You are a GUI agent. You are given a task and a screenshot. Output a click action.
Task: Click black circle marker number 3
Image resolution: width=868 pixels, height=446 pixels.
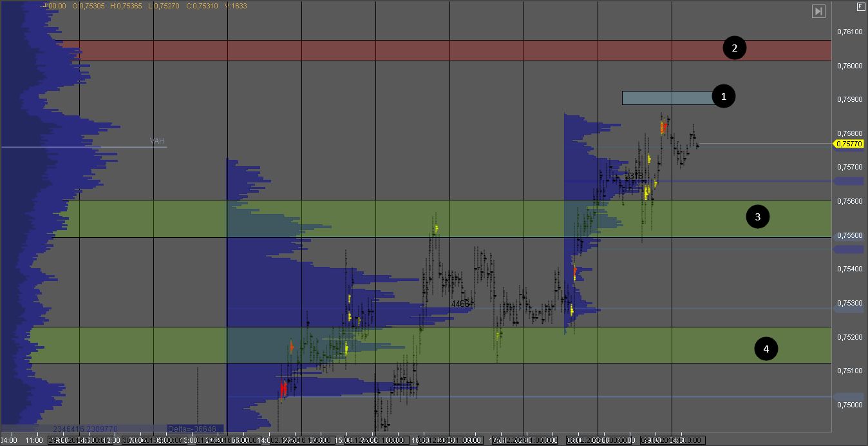(757, 217)
